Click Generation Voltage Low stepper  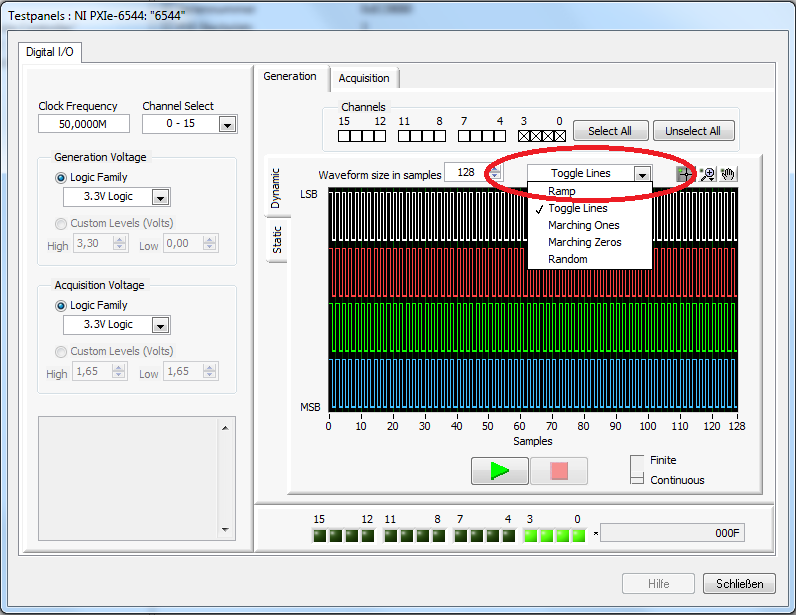pos(210,243)
